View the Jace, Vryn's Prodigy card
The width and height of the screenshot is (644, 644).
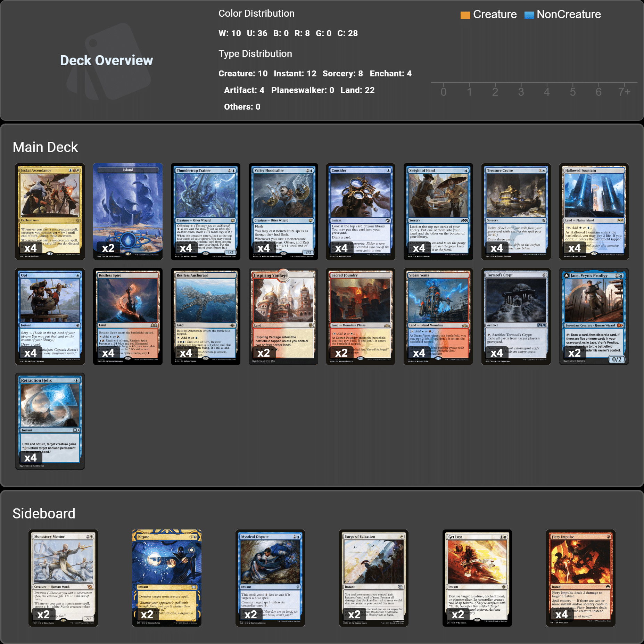(594, 316)
